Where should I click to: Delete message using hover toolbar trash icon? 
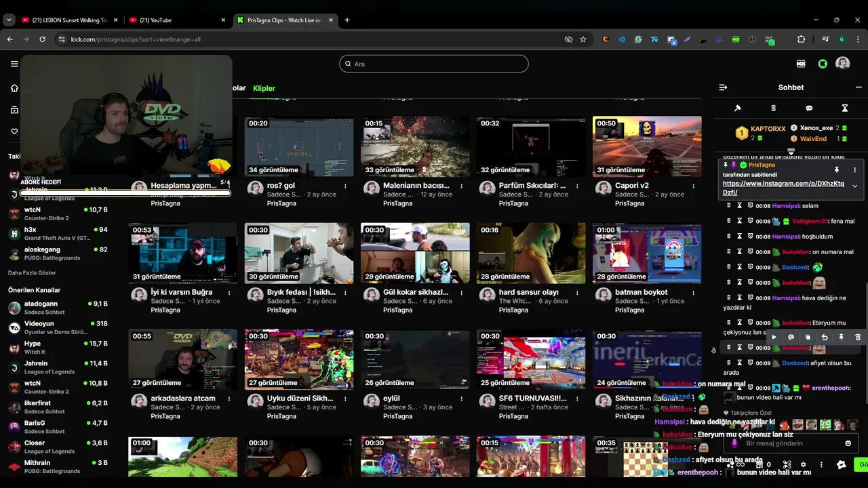(x=858, y=337)
